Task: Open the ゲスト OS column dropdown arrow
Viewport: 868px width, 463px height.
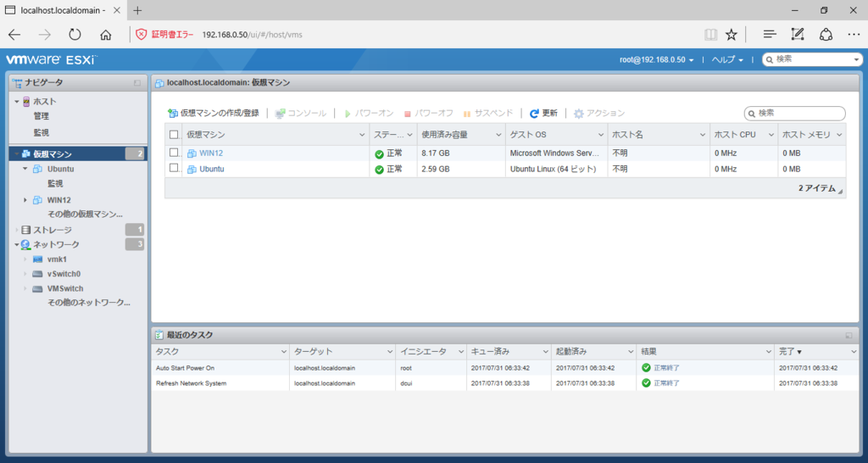Action: [601, 135]
